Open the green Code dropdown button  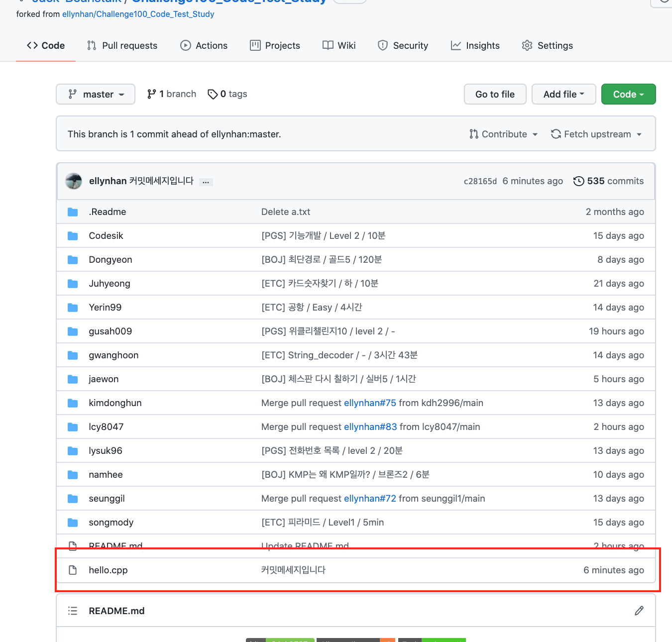tap(629, 94)
